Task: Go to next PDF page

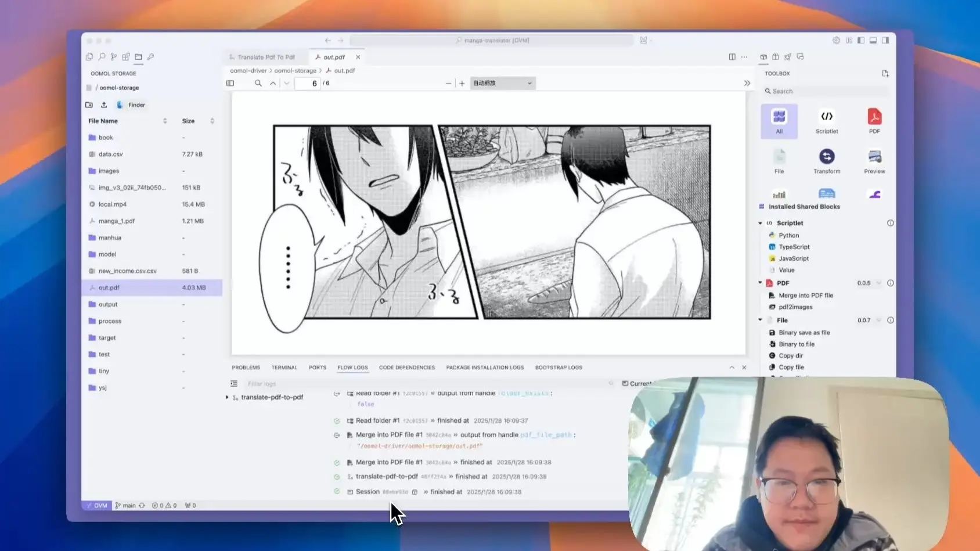Action: (x=287, y=83)
